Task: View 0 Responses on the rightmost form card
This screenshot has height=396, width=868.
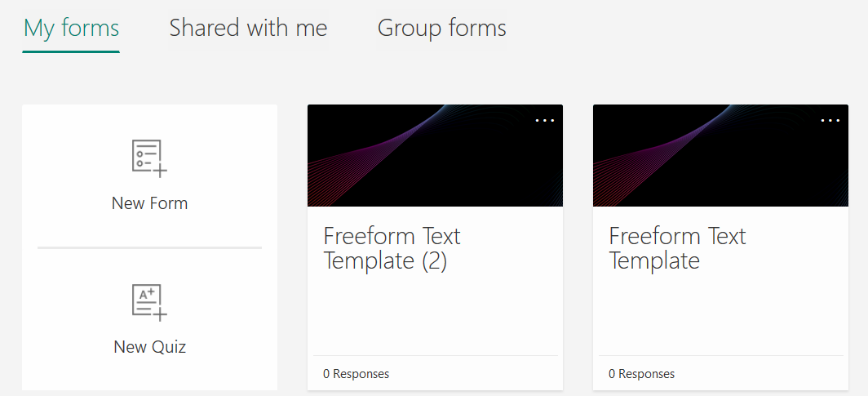Action: click(x=641, y=374)
